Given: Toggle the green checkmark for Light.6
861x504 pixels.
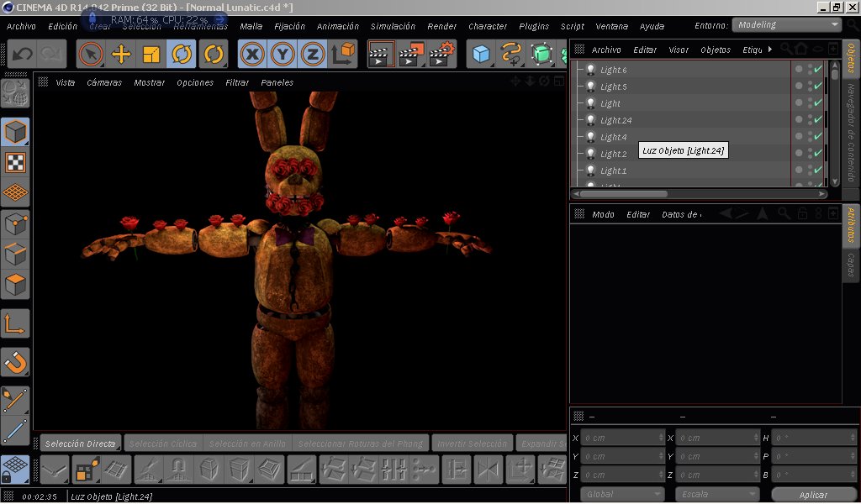Looking at the screenshot, I should (x=817, y=70).
